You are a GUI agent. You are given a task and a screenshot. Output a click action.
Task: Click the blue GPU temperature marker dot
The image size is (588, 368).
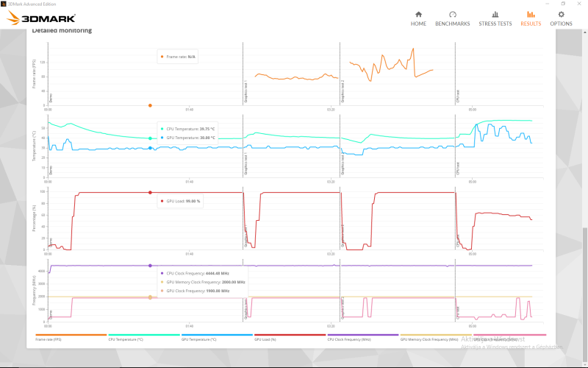150,148
